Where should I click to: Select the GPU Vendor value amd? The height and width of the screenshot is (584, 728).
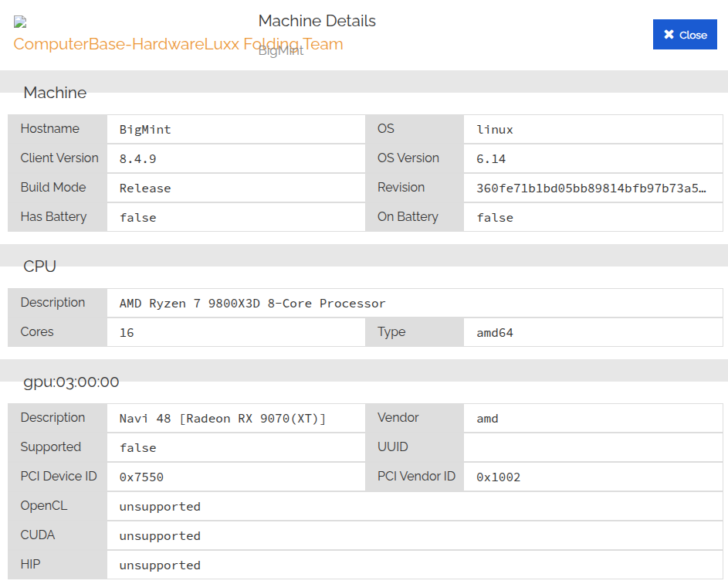(487, 419)
